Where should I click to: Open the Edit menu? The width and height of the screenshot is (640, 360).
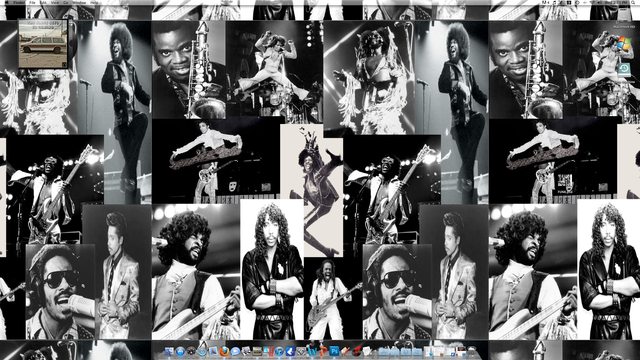[43, 2]
